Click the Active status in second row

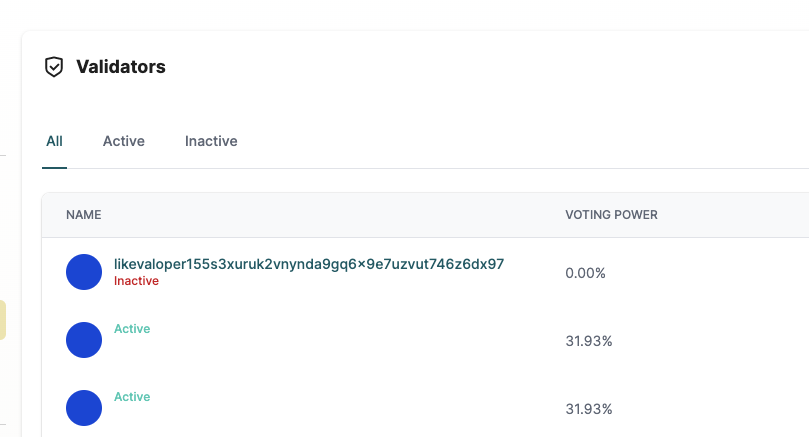pos(132,329)
